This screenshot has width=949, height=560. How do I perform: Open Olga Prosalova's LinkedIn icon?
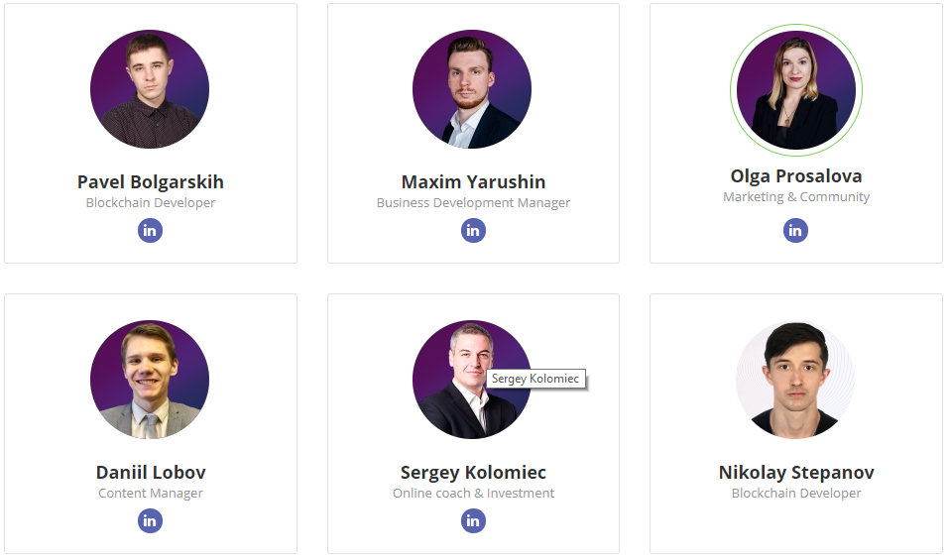[796, 230]
